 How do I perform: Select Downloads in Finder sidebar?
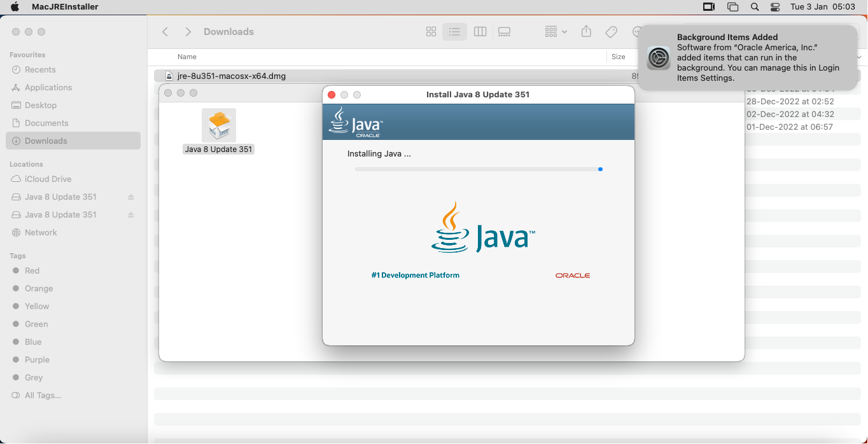(x=73, y=141)
